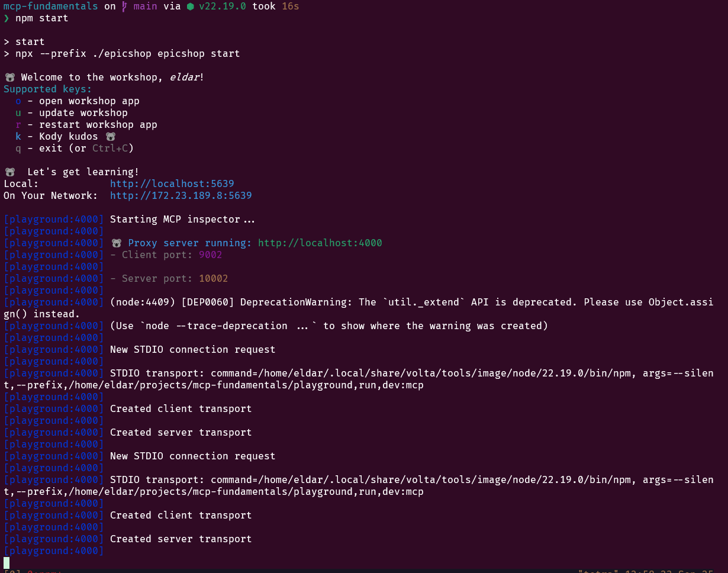
Task: Click the 'r' key for restart workshop app
Action: coord(18,125)
